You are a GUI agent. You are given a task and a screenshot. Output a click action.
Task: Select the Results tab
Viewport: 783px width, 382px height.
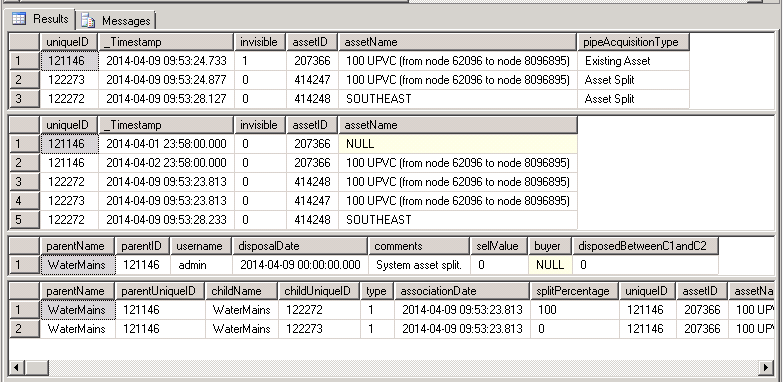click(42, 19)
